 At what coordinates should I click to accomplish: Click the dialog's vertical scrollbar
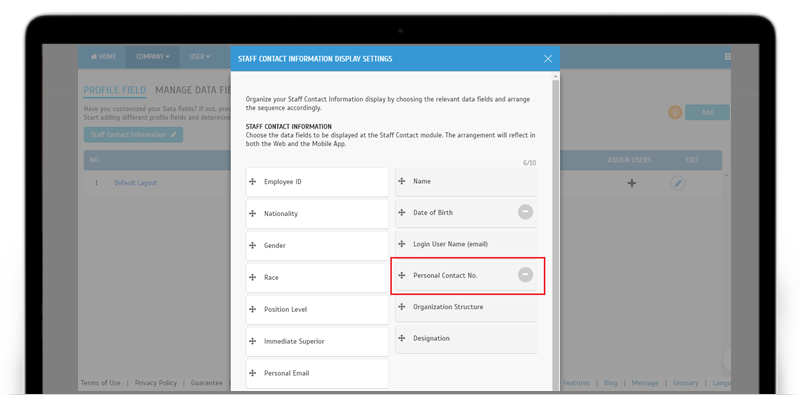pos(556,235)
